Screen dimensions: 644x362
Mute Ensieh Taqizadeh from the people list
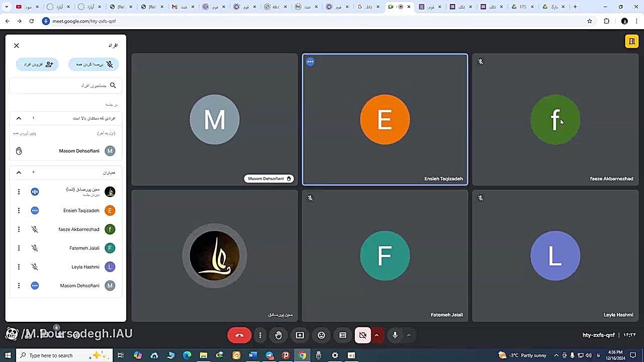coord(35,211)
